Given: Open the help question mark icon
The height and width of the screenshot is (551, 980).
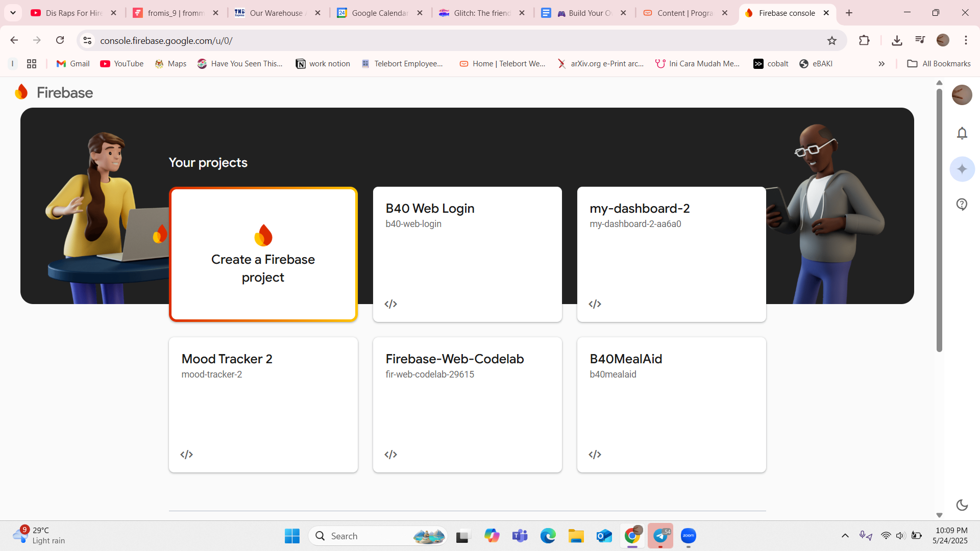Looking at the screenshot, I should [962, 205].
